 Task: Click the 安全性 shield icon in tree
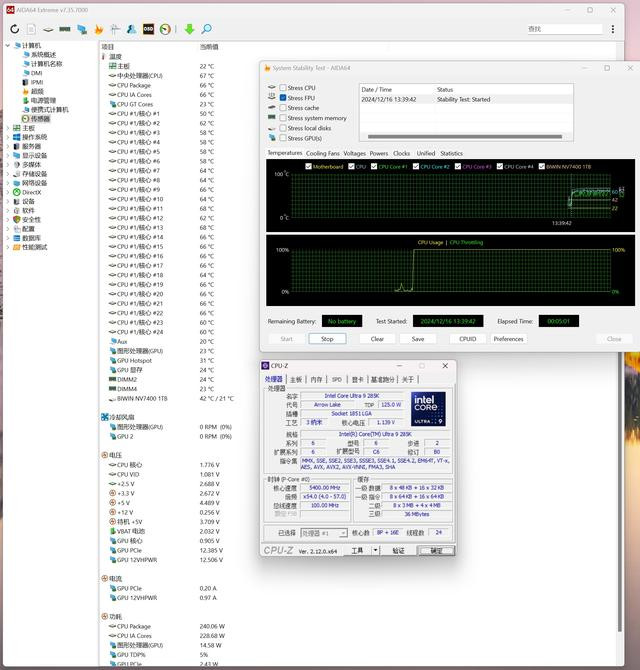tap(17, 220)
